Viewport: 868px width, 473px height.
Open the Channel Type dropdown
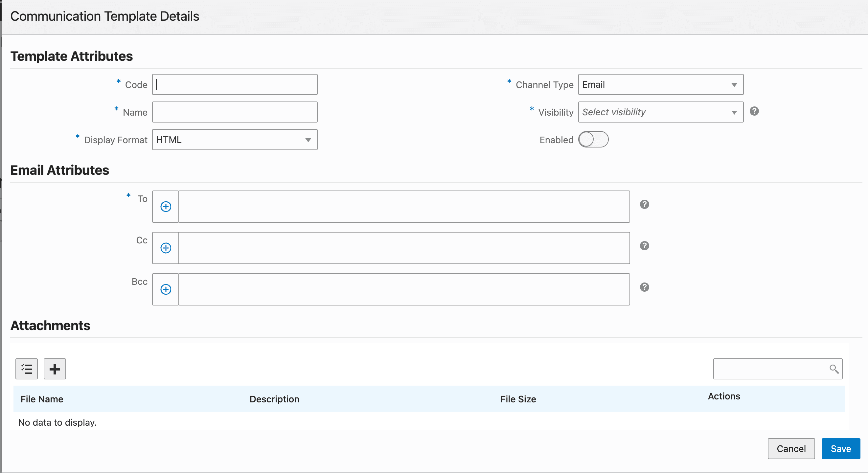pos(734,84)
